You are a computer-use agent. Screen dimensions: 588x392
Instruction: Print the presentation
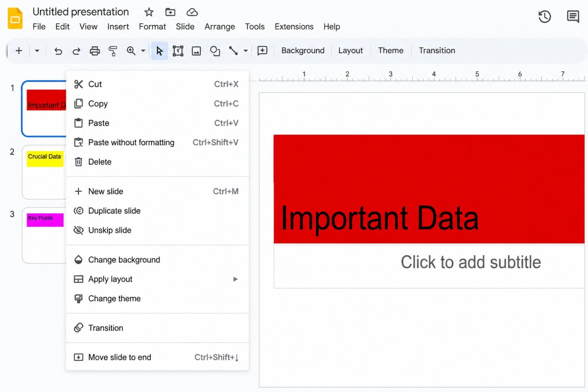95,51
